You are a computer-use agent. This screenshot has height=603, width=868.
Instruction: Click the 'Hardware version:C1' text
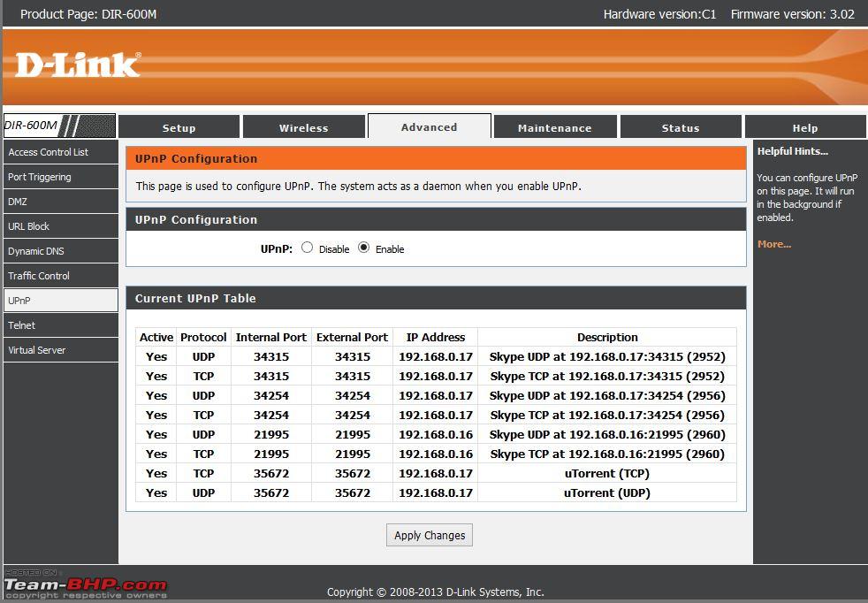tap(659, 14)
